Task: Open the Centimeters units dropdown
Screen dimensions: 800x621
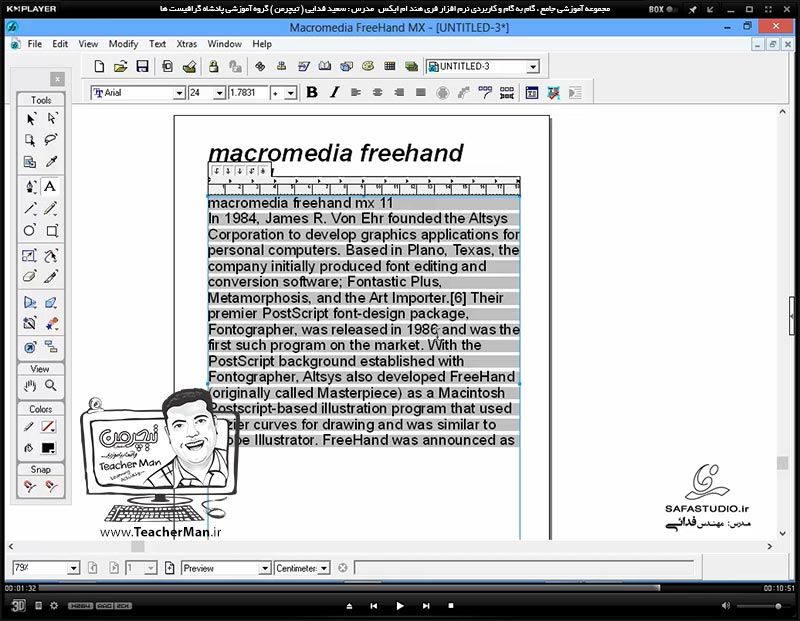Action: pos(324,568)
